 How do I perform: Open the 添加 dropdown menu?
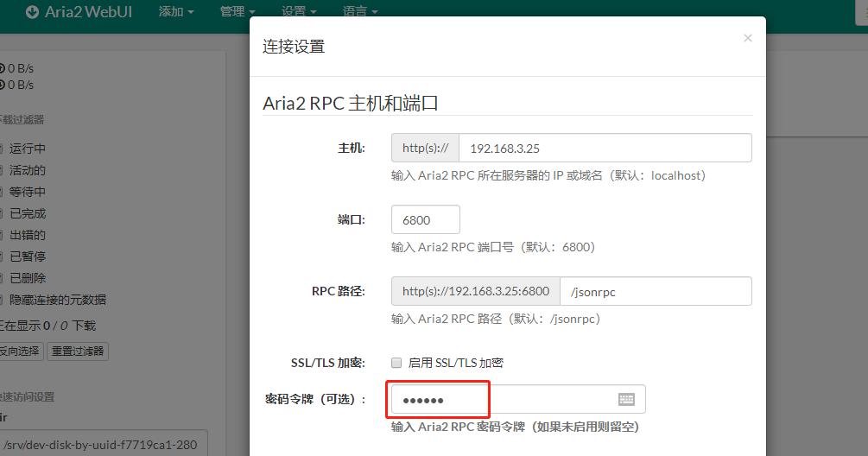[x=176, y=11]
